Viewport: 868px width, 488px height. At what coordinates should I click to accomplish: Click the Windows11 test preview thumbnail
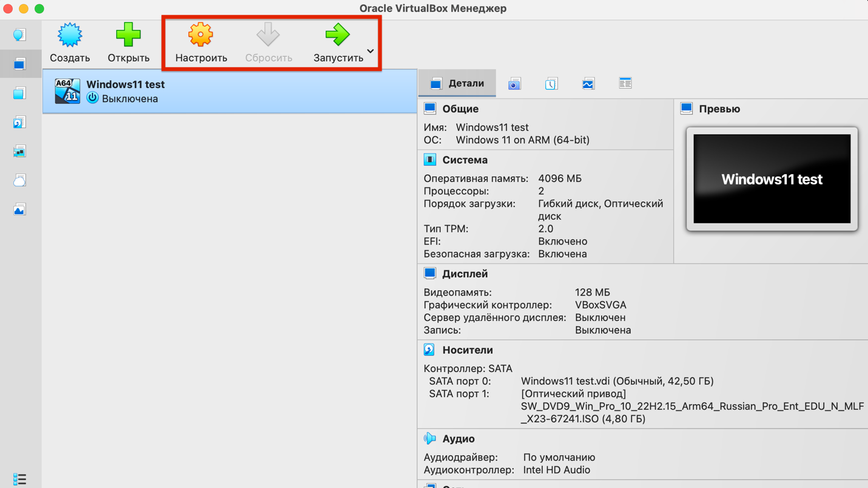pos(772,179)
